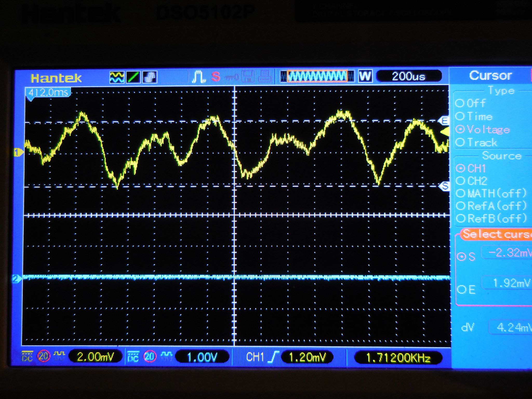Click the Hantek logo on screen
Screen dimensions: 532x399
coord(56,78)
